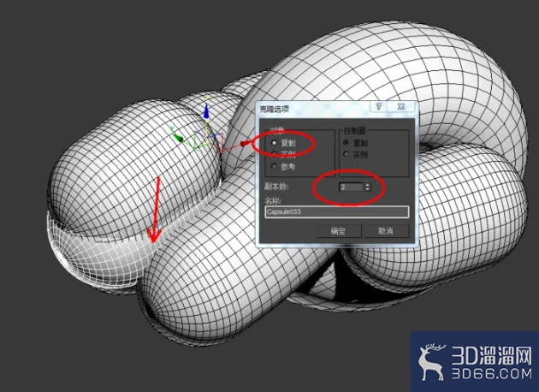Select the 实例 radio under 对象 group
Viewport: 539px width, 392px height.
click(x=274, y=154)
